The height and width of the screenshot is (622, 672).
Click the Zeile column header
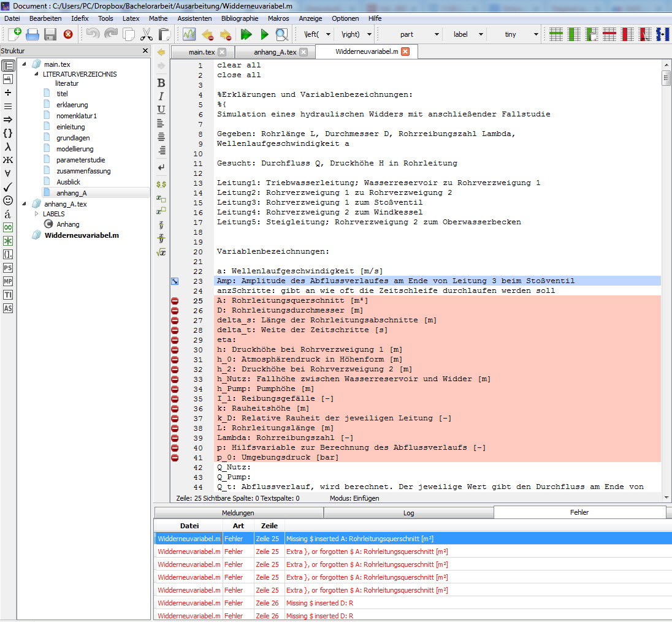[269, 526]
